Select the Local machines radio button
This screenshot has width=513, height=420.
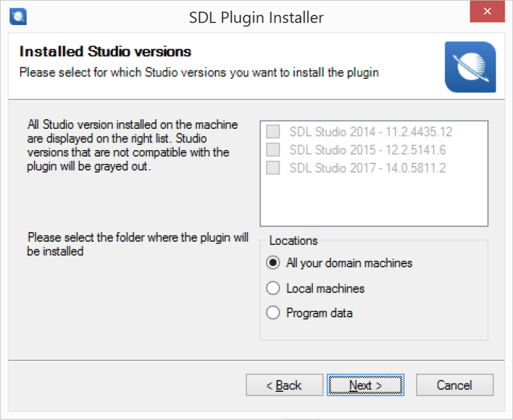coord(273,288)
